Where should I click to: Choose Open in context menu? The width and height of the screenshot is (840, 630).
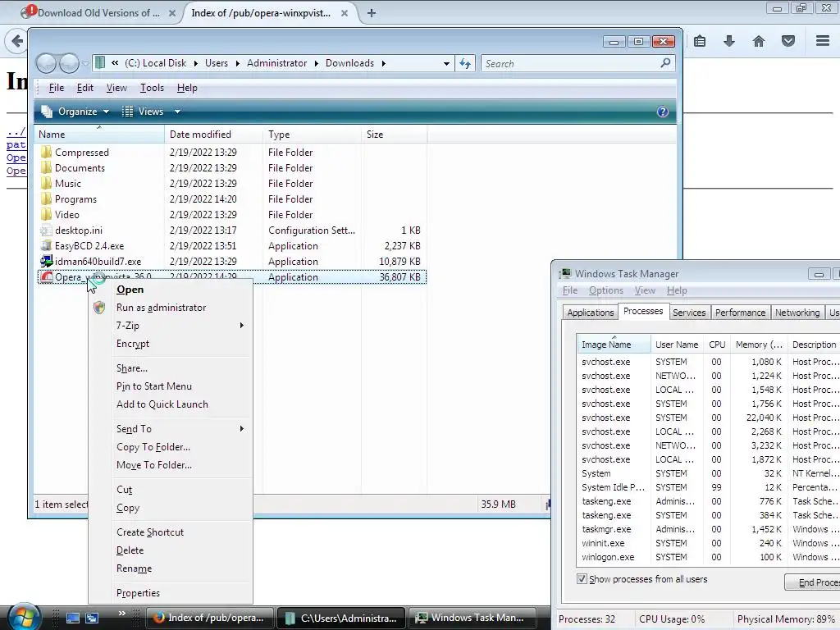tap(130, 290)
